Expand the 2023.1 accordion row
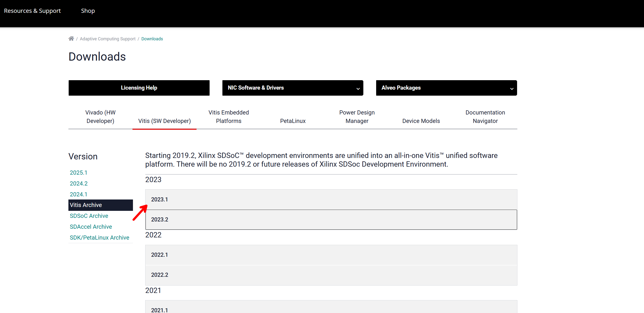Image resolution: width=644 pixels, height=313 pixels. coord(331,199)
